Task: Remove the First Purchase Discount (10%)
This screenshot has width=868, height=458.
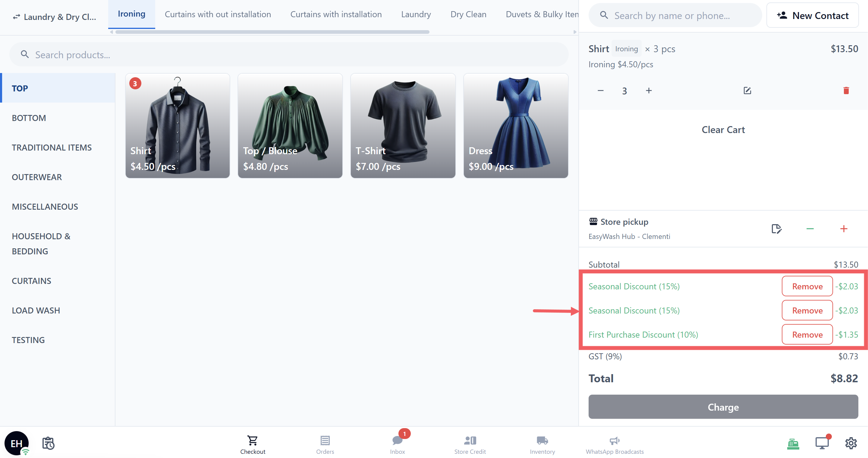Action: point(807,335)
